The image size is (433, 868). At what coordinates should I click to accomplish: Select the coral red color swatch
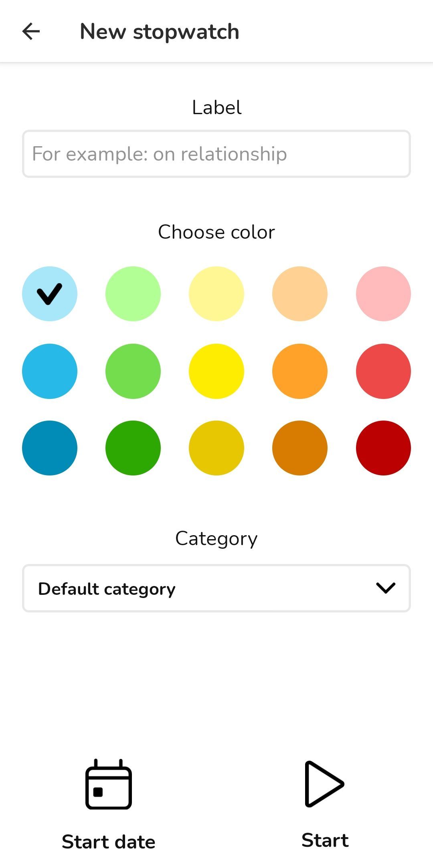point(383,371)
